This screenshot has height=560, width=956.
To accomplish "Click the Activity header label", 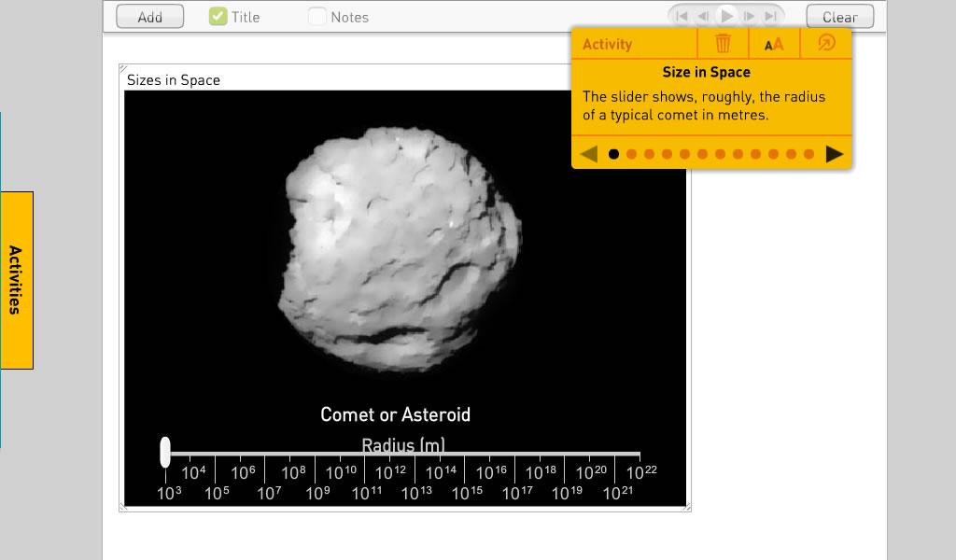I will pos(607,44).
